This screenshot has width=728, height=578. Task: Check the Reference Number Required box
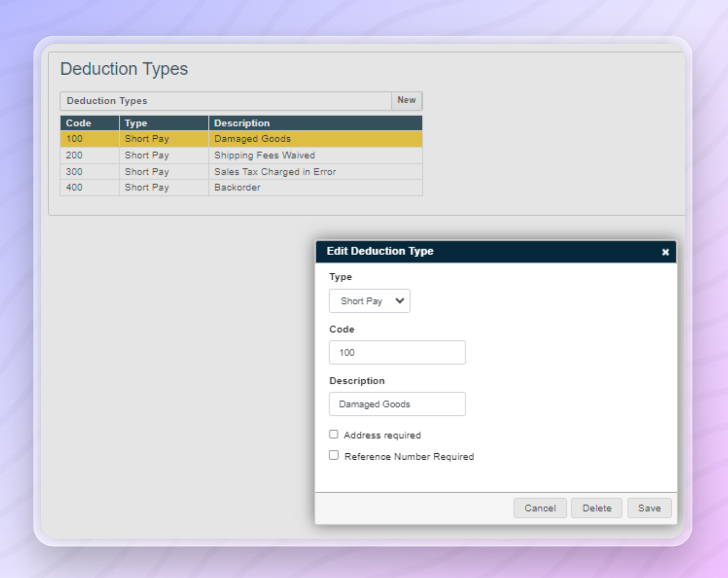(334, 455)
